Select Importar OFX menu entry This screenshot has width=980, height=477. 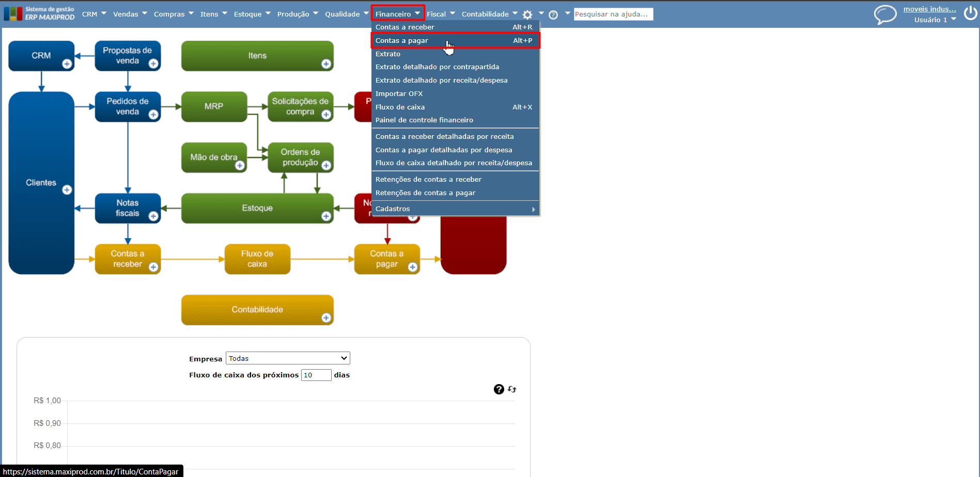[455, 93]
